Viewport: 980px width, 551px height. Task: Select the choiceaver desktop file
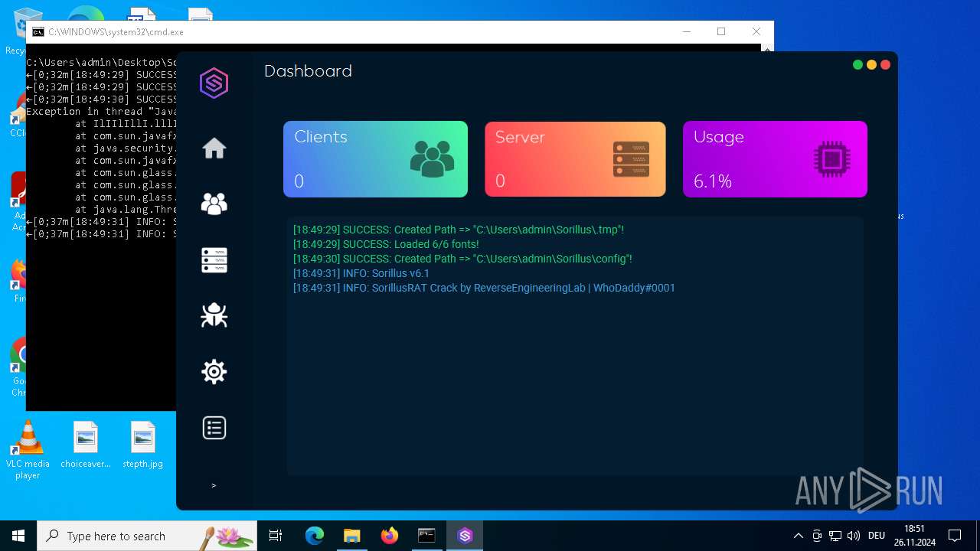tap(86, 445)
